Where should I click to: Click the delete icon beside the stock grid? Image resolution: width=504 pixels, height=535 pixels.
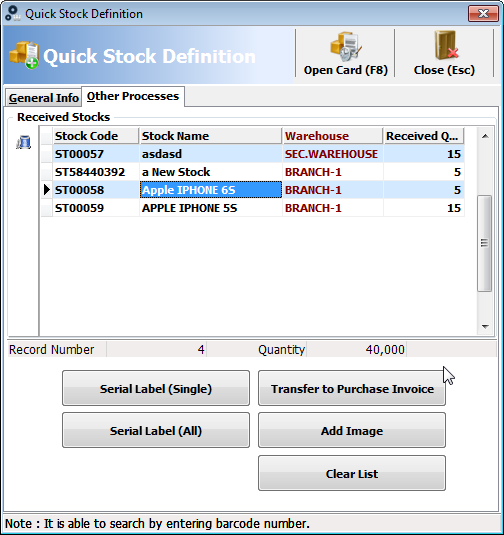(x=24, y=142)
